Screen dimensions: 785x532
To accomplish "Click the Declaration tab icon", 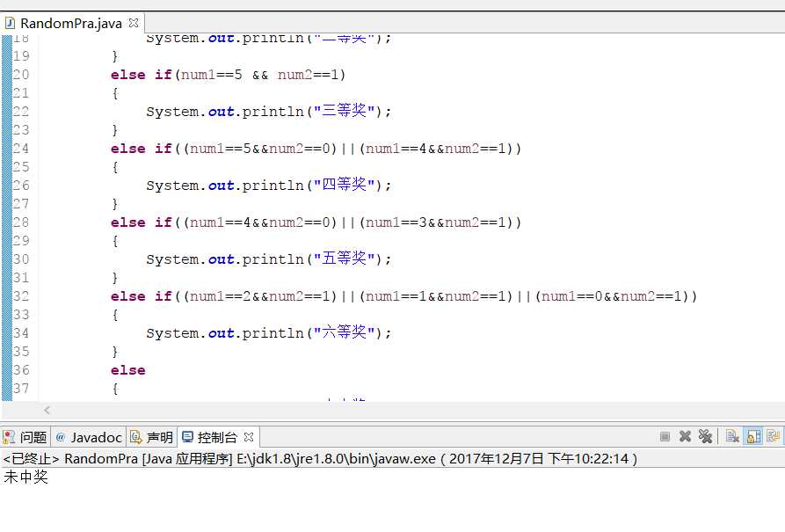I will pyautogui.click(x=135, y=437).
